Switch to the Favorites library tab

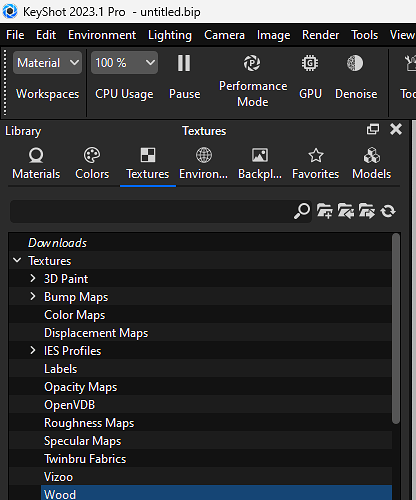(315, 164)
